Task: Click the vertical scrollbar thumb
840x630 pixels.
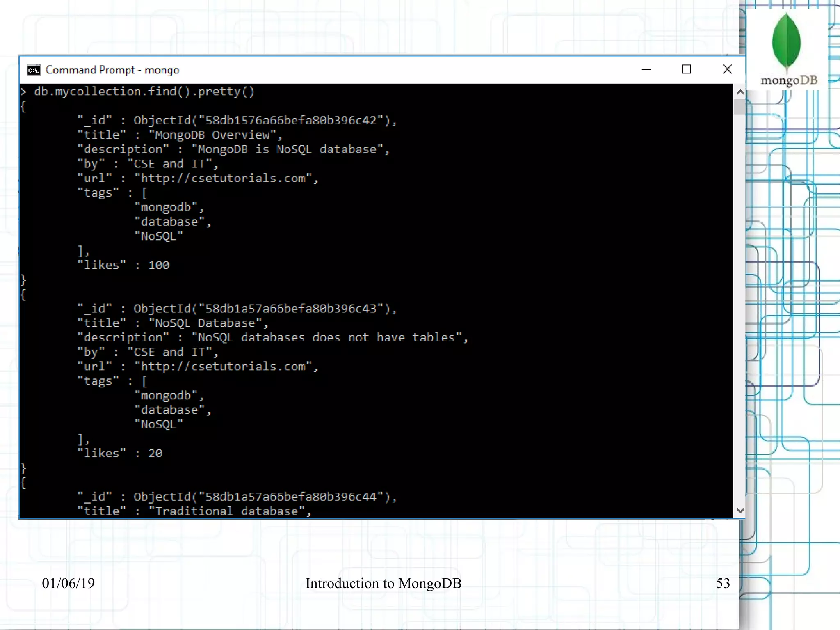Action: (x=740, y=107)
